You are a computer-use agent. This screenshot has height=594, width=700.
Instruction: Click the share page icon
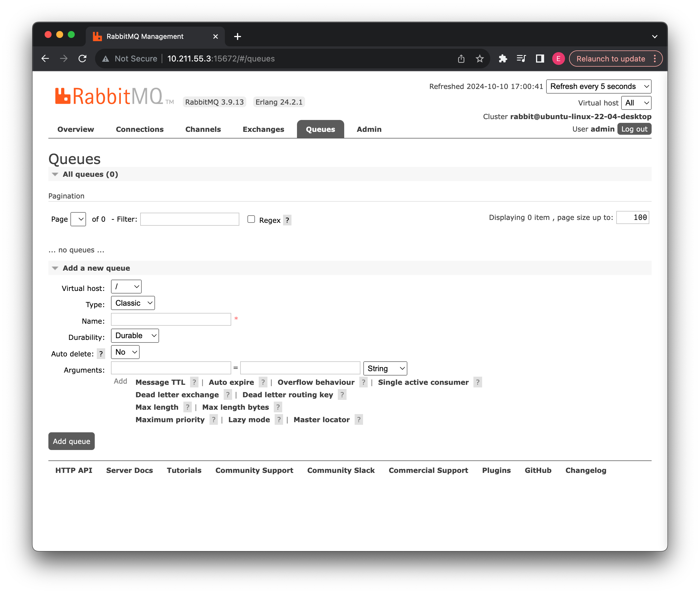[x=461, y=59]
